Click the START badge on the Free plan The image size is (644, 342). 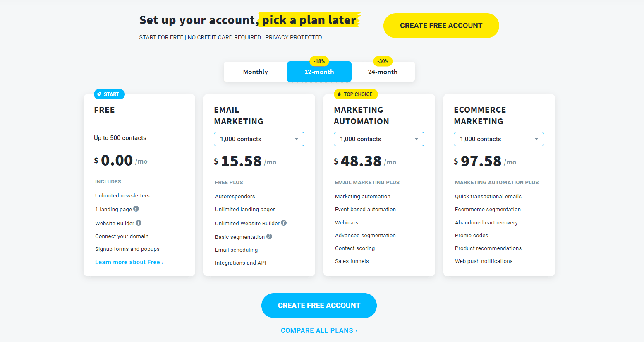[x=109, y=94]
